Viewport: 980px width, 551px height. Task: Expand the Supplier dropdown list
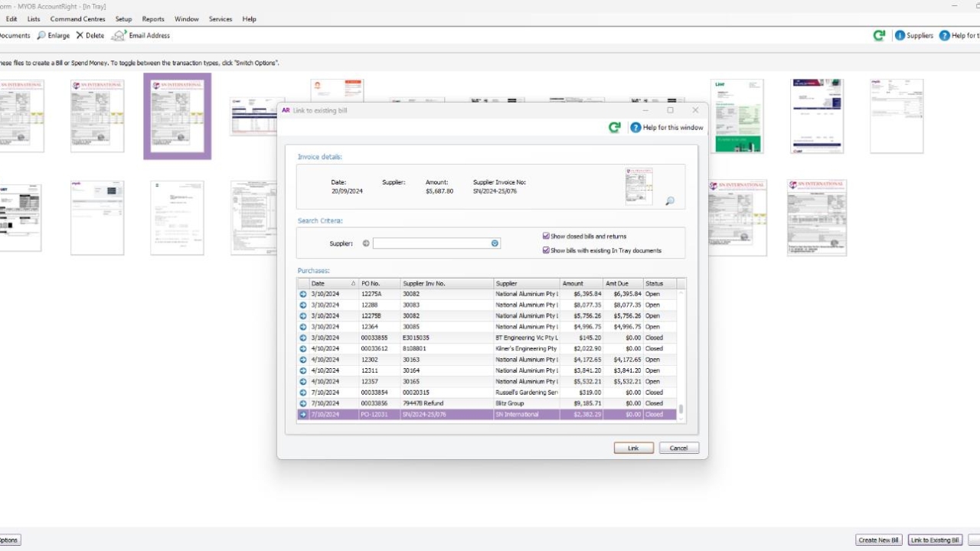[x=495, y=244]
